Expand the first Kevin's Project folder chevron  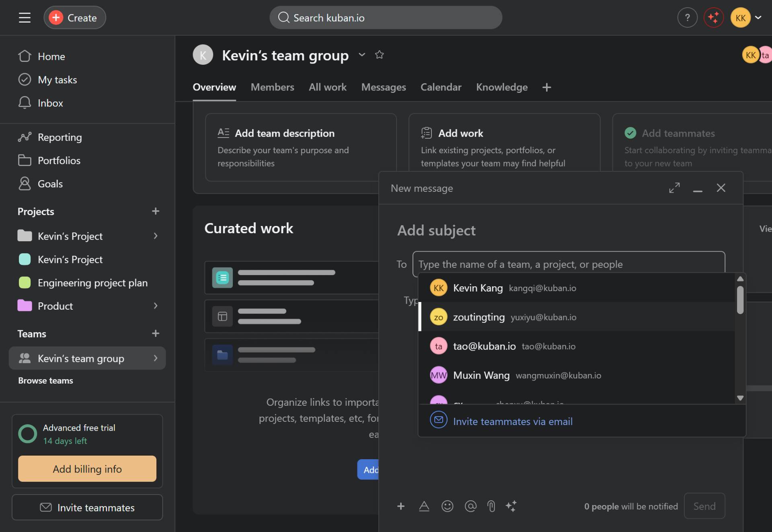[x=156, y=236]
